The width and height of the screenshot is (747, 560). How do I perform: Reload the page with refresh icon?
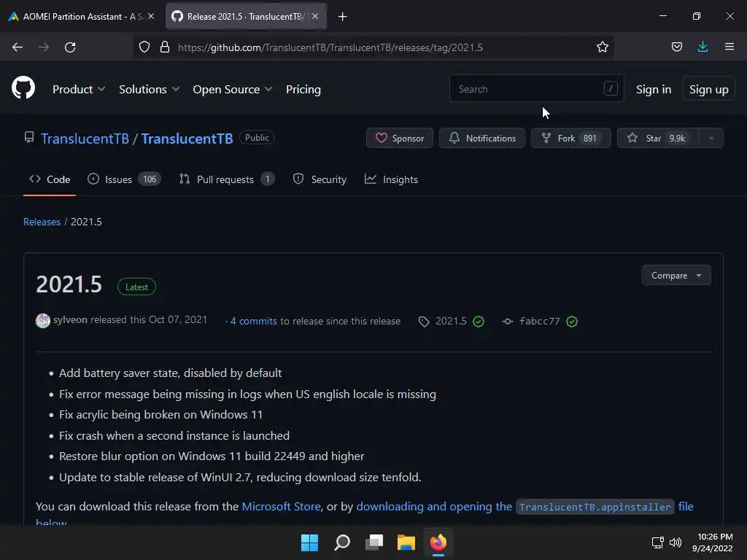(70, 47)
